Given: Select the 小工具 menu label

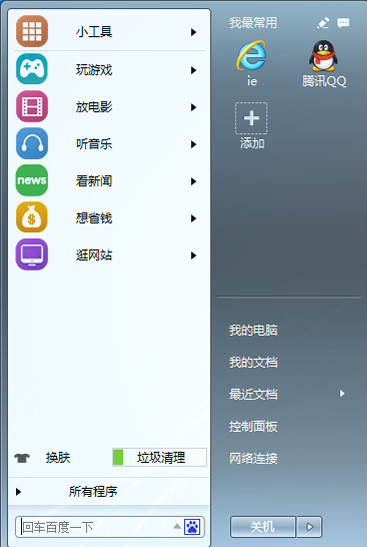Looking at the screenshot, I should click(94, 32).
